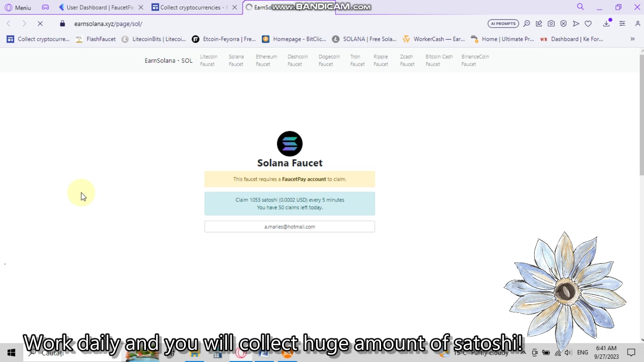The height and width of the screenshot is (362, 644).
Task: Open the Dogecoin Faucet nav link
Action: click(x=329, y=60)
